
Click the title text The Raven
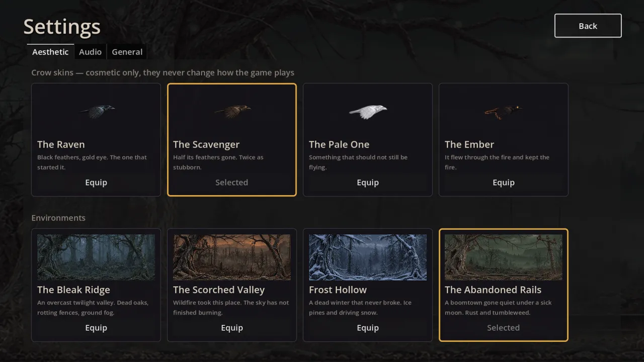61,144
